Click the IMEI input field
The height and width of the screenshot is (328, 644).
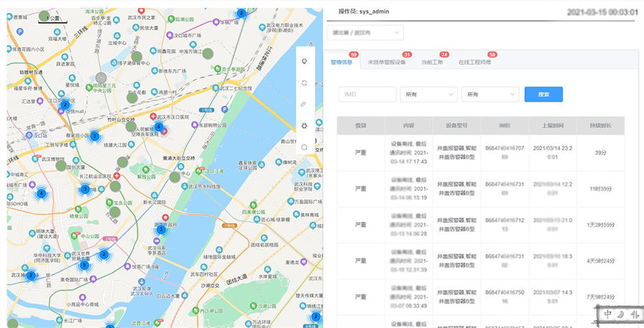[x=367, y=94]
